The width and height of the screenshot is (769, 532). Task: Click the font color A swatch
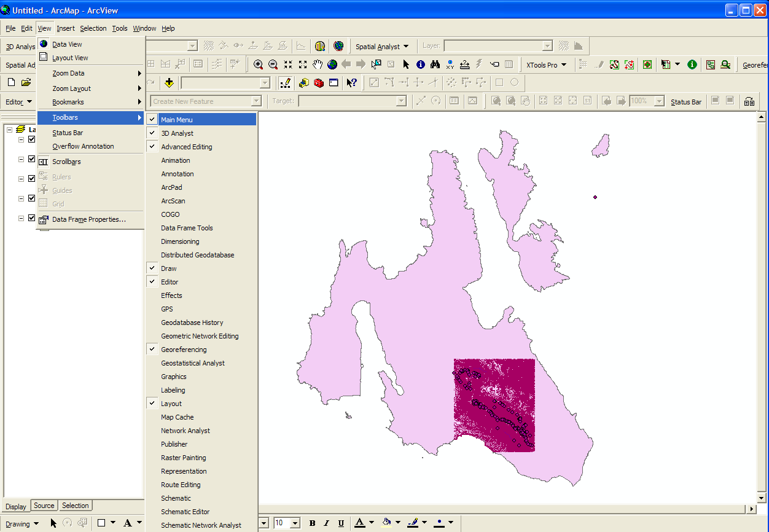pyautogui.click(x=360, y=523)
